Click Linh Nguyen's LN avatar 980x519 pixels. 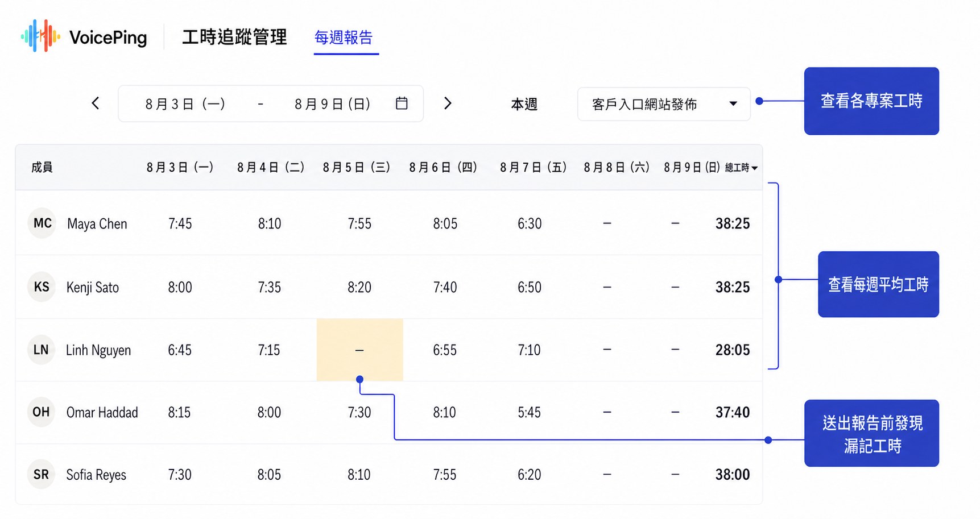[x=42, y=350]
